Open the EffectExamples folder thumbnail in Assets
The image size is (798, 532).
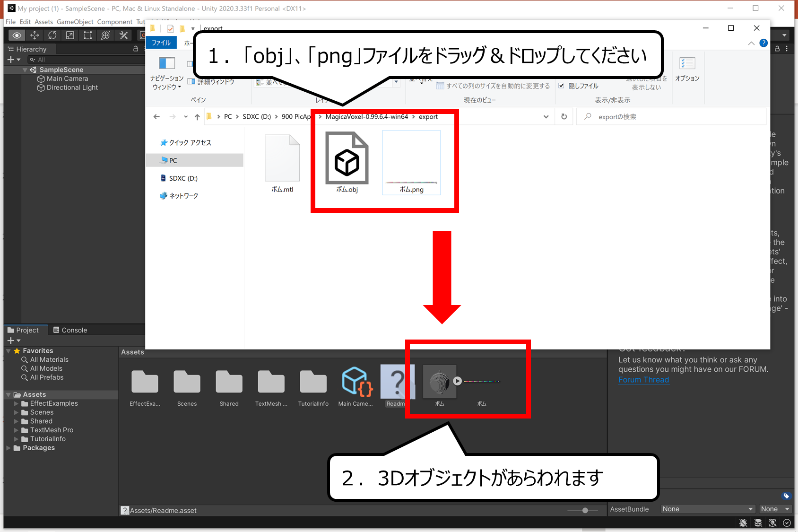coord(145,382)
